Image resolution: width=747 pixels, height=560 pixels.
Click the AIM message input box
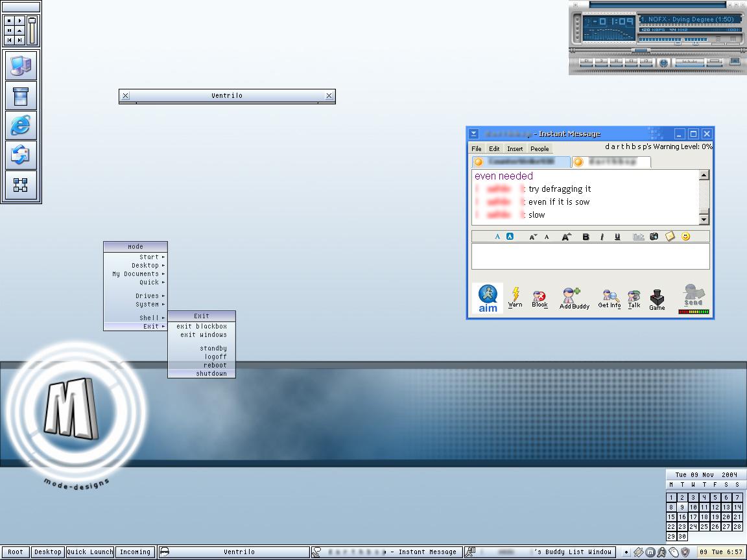pos(590,257)
